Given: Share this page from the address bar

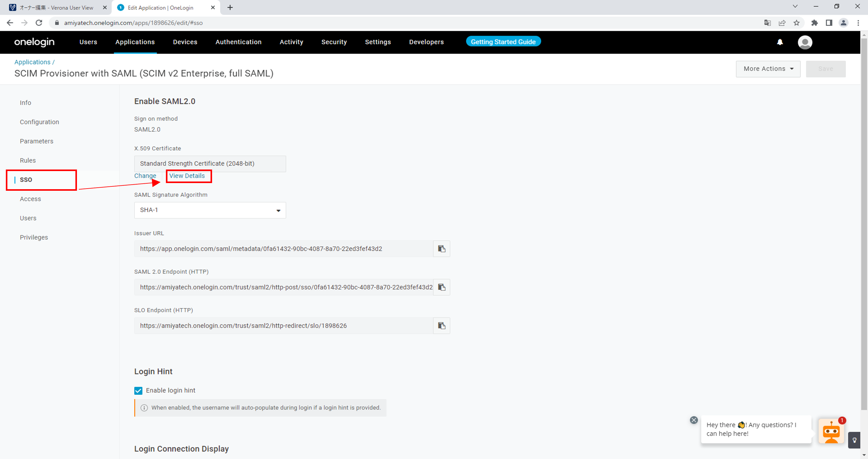Looking at the screenshot, I should (x=782, y=23).
